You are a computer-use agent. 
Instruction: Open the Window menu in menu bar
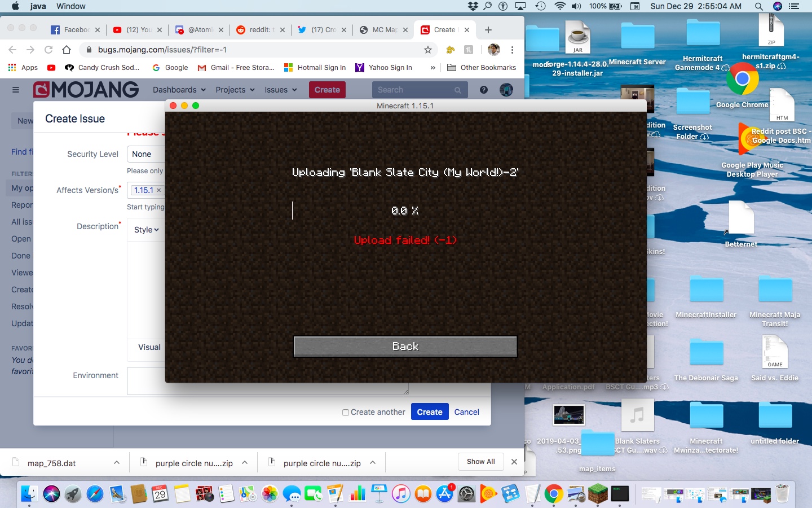71,6
